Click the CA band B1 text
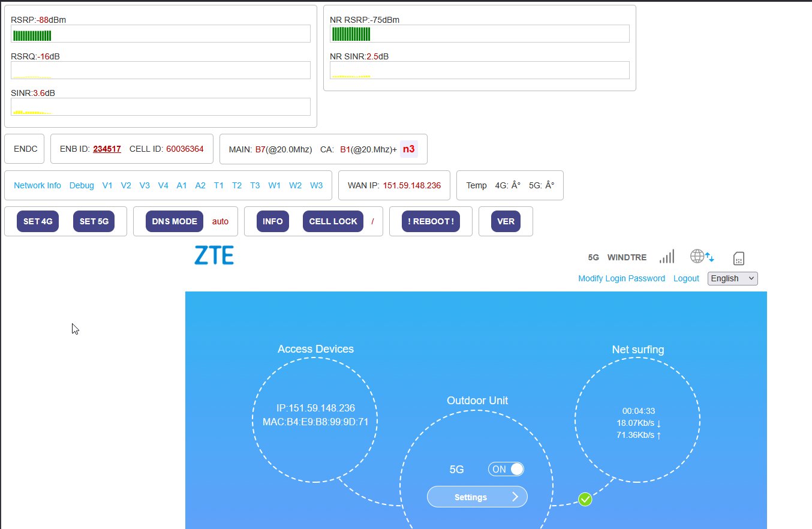Viewport: 812px width, 529px height. pos(345,149)
